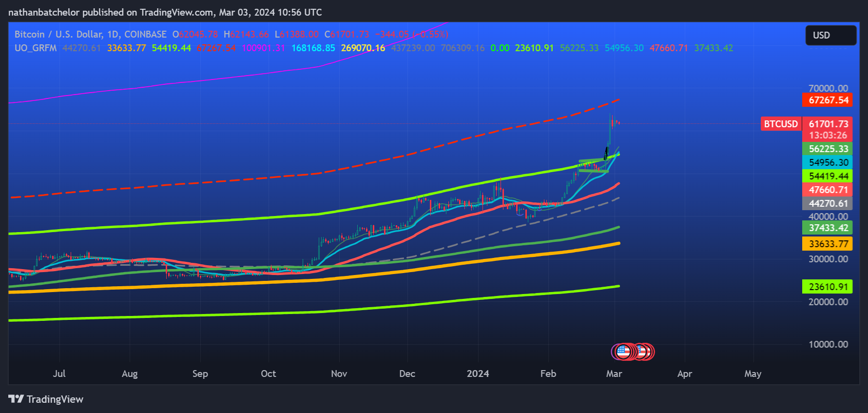Click the 2024 label on time axis

coord(478,374)
